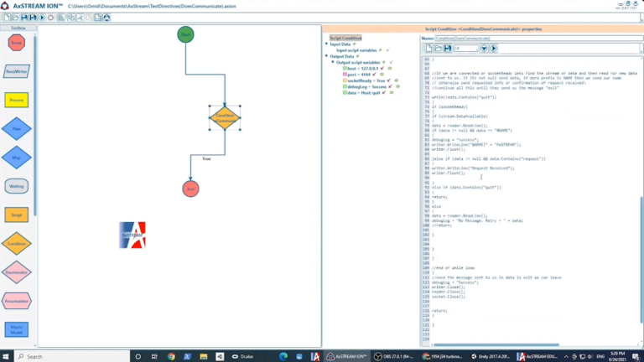Select the Macro Model block
This screenshot has height=362, width=644.
tap(17, 329)
